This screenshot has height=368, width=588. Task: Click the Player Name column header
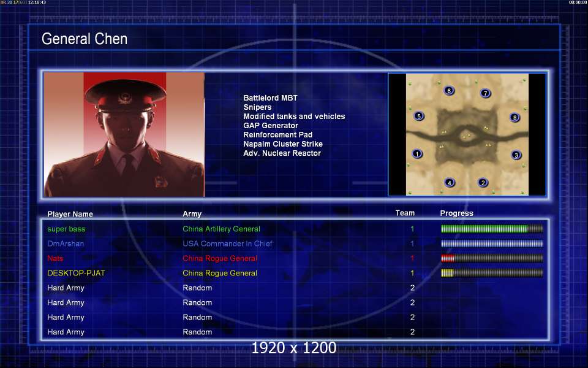(x=70, y=214)
